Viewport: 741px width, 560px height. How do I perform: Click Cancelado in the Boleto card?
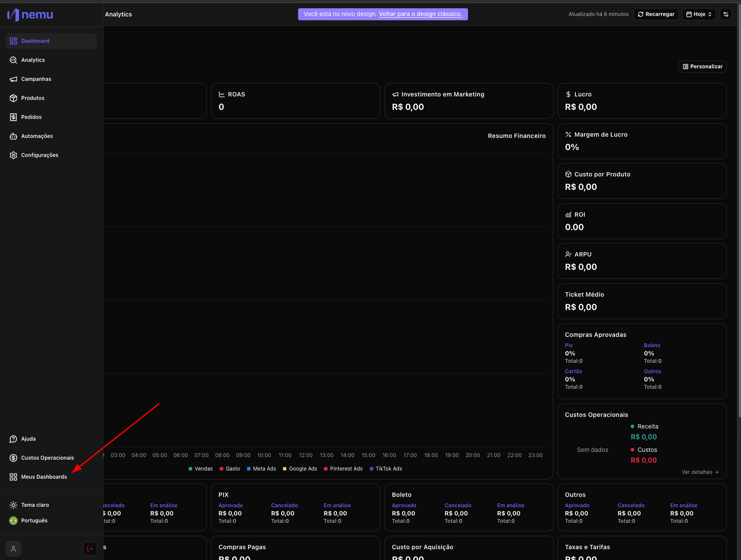click(458, 506)
